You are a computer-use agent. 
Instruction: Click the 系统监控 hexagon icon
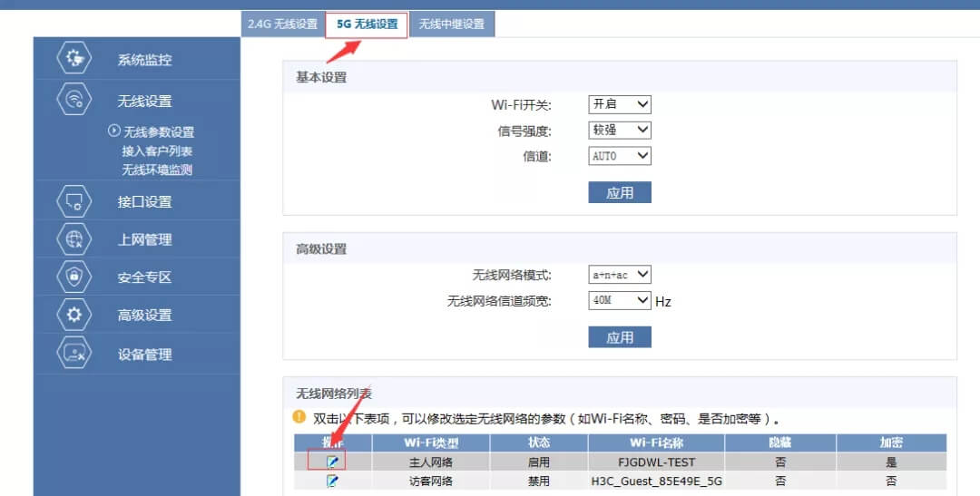pos(74,59)
